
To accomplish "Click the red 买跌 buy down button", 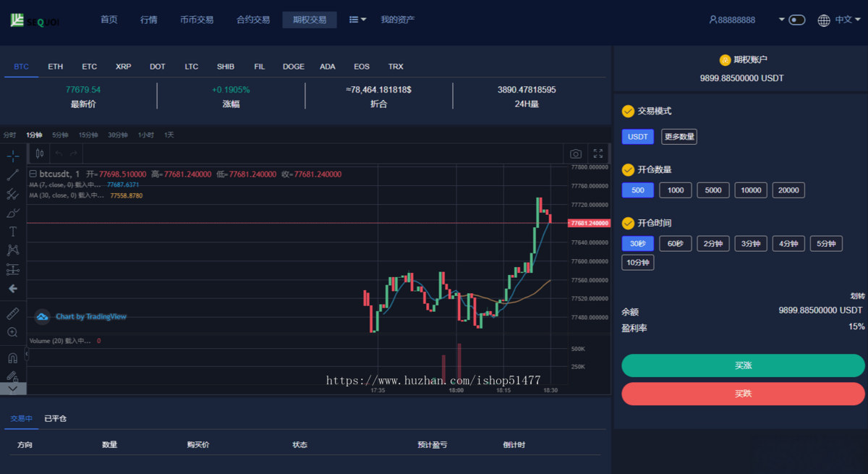I will coord(743,394).
